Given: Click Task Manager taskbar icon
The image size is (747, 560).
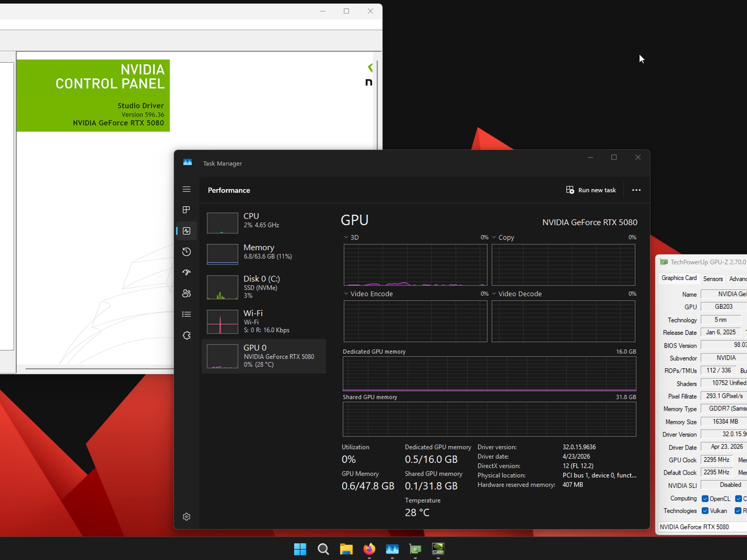Looking at the screenshot, I should [x=392, y=549].
